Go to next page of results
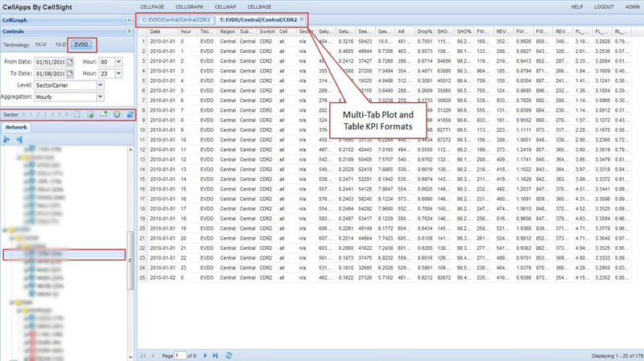This screenshot has height=361, width=644. point(205,355)
